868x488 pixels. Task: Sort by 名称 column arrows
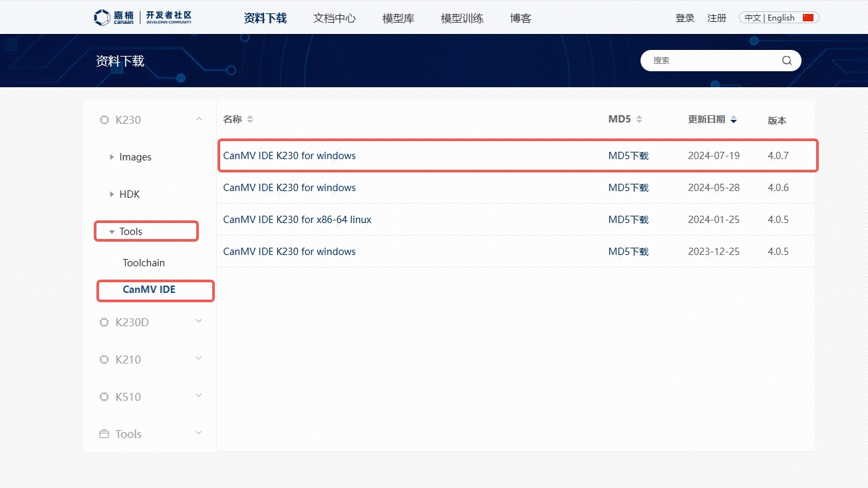click(x=250, y=120)
